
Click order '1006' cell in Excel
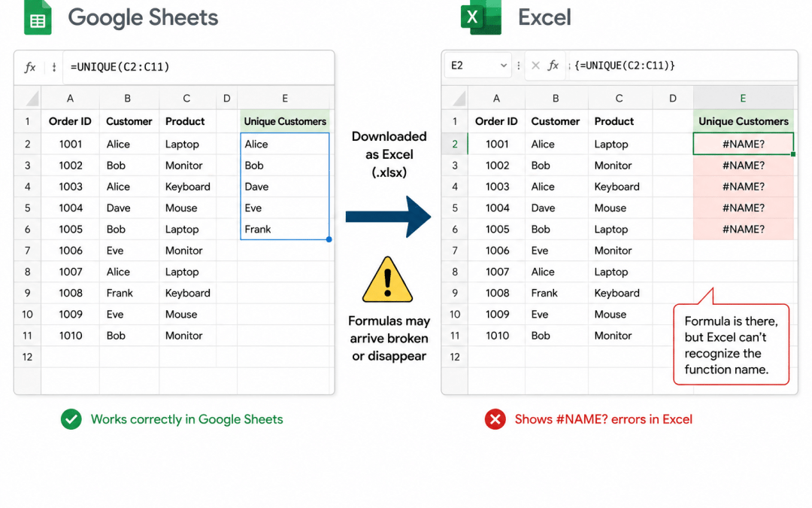496,251
